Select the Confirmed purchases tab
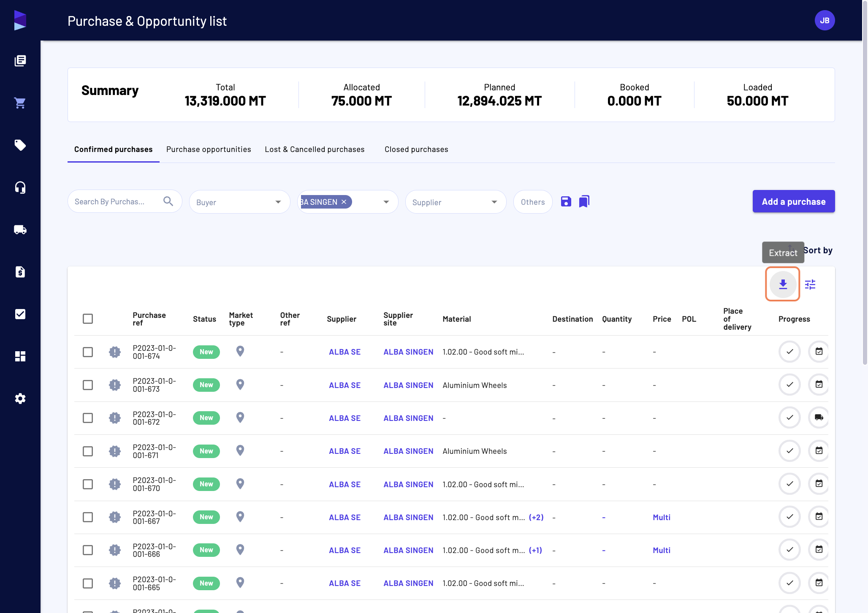This screenshot has height=613, width=868. point(113,149)
